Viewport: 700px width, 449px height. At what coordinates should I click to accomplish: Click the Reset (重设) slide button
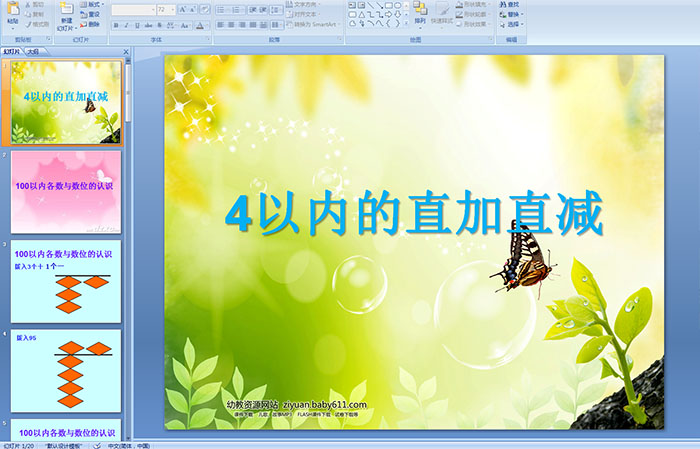pos(90,14)
